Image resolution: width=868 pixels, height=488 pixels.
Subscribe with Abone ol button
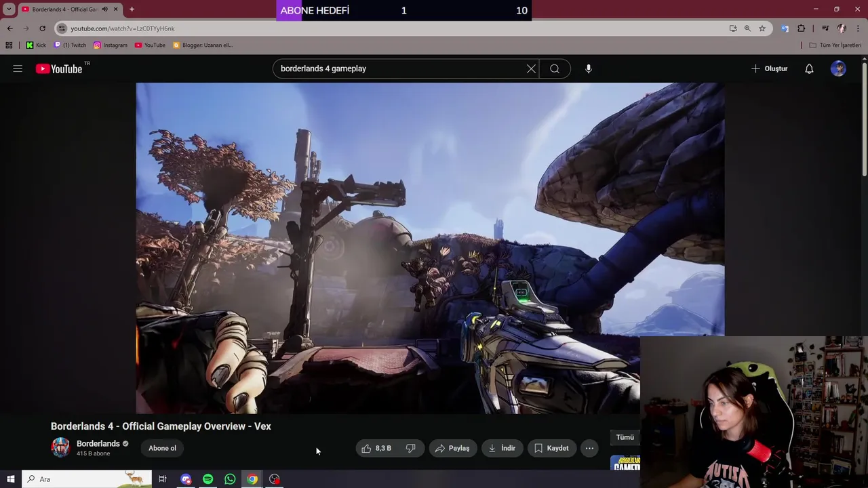162,448
